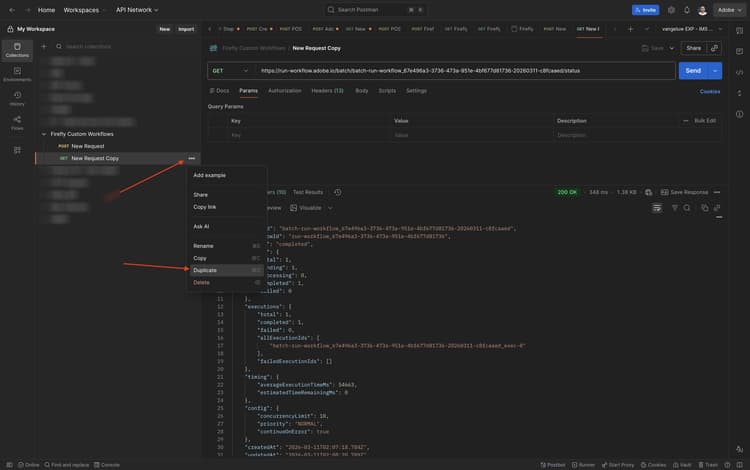
Task: Open the environment selector dropdown
Action: tap(692, 29)
